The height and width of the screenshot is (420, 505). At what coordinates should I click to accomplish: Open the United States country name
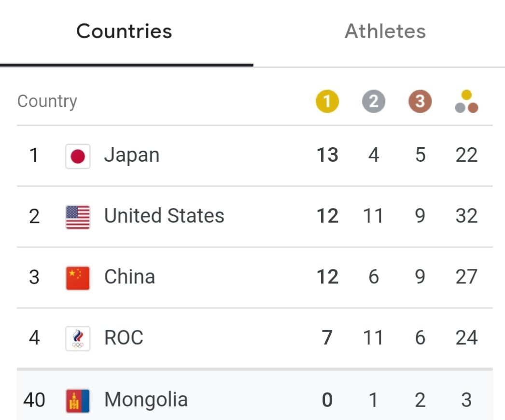pyautogui.click(x=164, y=215)
